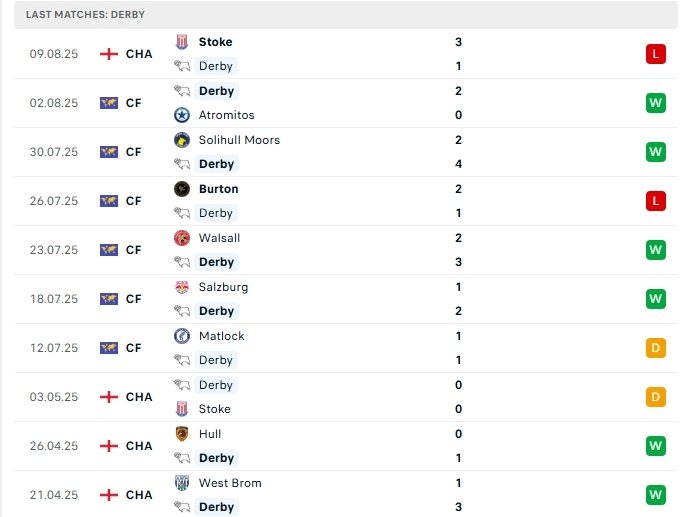Click the Atromitos team crest

(x=182, y=115)
